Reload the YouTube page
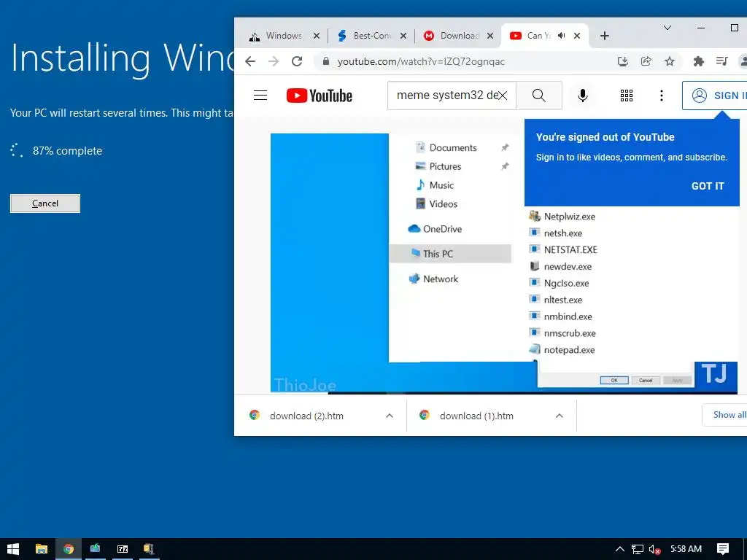 click(297, 61)
